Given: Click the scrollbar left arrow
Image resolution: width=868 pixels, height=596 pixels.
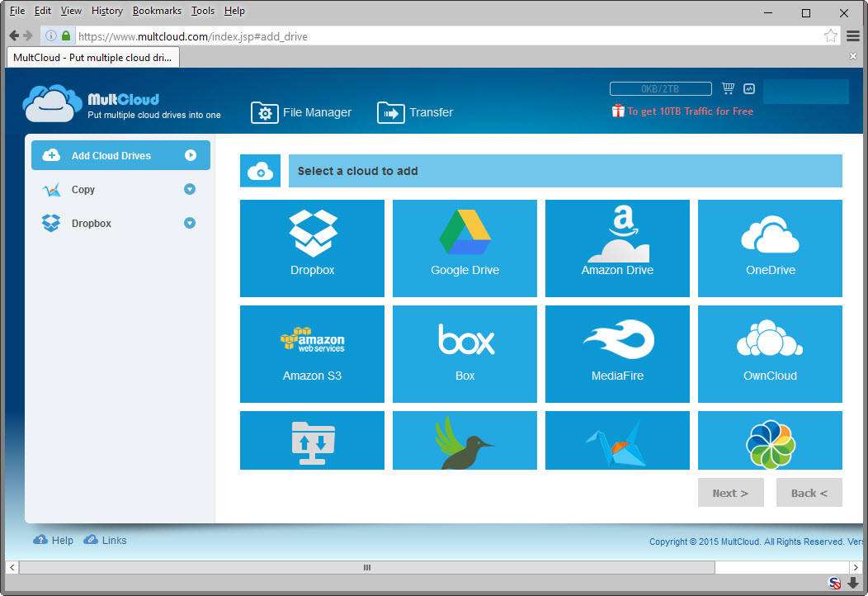Looking at the screenshot, I should coord(12,567).
